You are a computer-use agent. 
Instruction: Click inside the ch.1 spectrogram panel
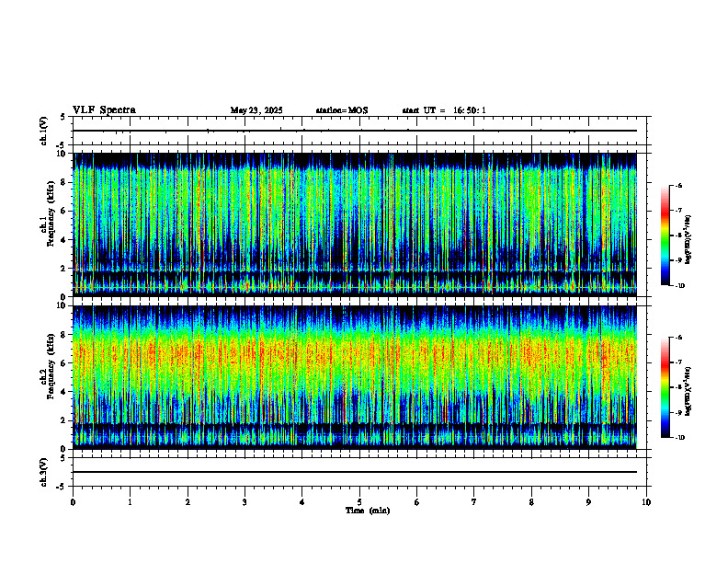(355, 224)
